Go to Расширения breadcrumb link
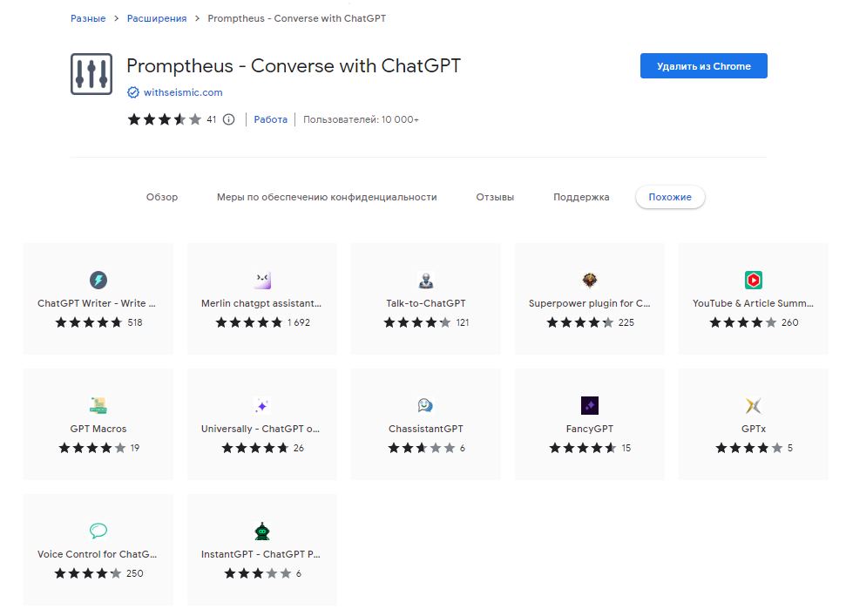Viewport: 846px width, 616px height. coord(157,18)
